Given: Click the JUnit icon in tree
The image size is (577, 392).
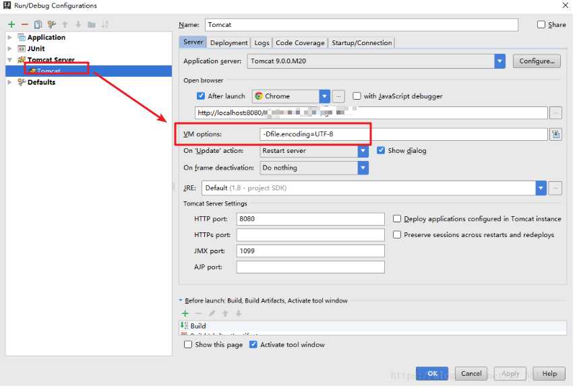Looking at the screenshot, I should point(22,48).
